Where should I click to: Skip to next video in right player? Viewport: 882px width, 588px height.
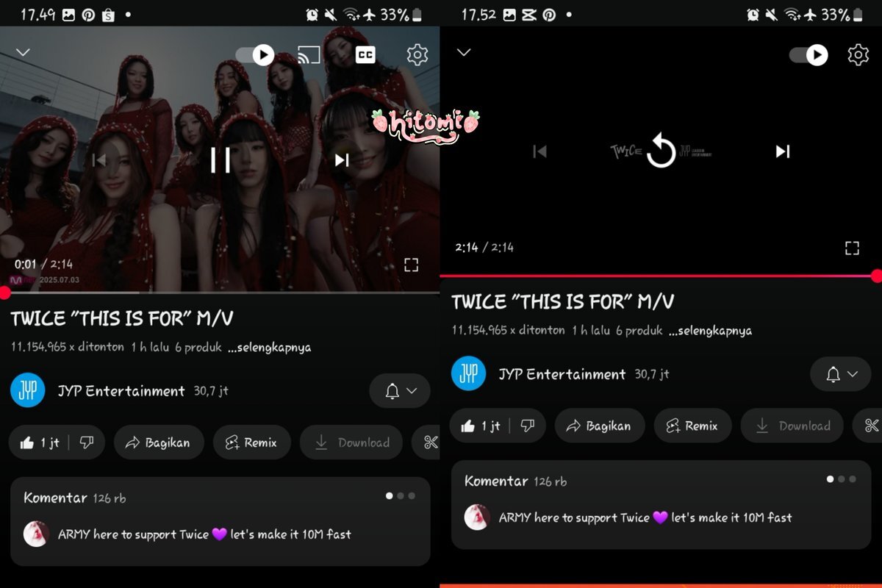point(783,151)
